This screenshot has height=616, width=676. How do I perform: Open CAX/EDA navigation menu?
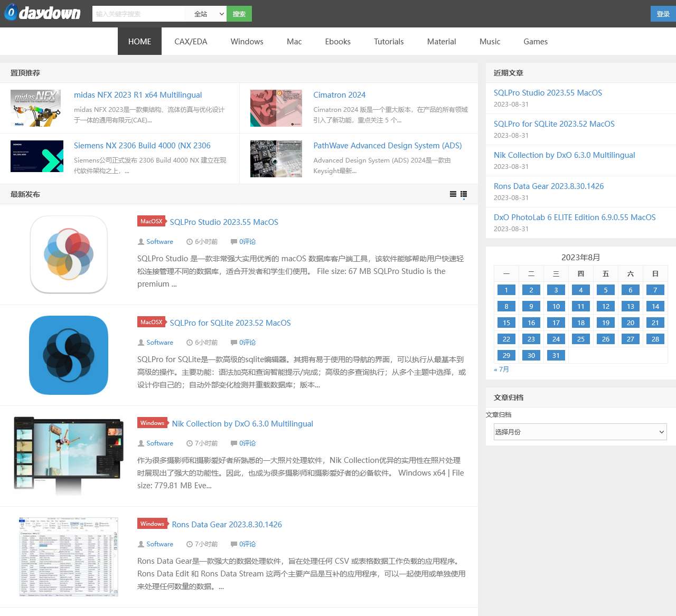(x=191, y=41)
